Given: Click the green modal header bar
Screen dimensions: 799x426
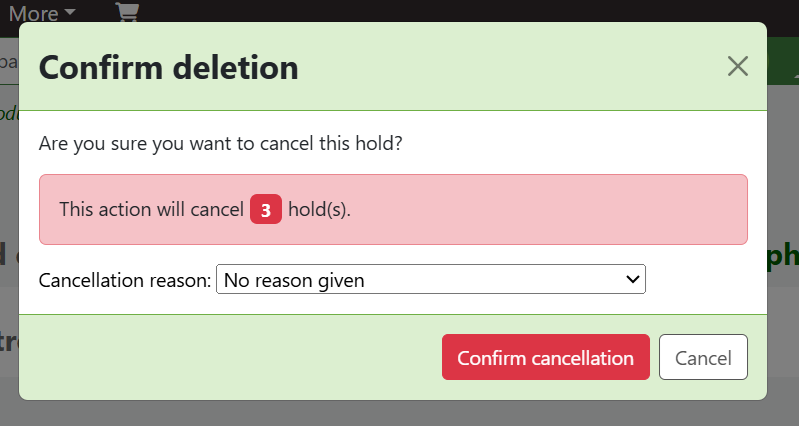Looking at the screenshot, I should [500, 67].
